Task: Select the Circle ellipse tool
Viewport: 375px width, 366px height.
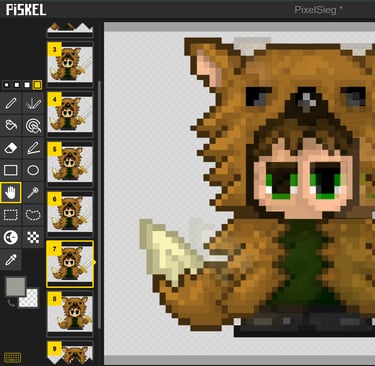Action: [x=33, y=170]
